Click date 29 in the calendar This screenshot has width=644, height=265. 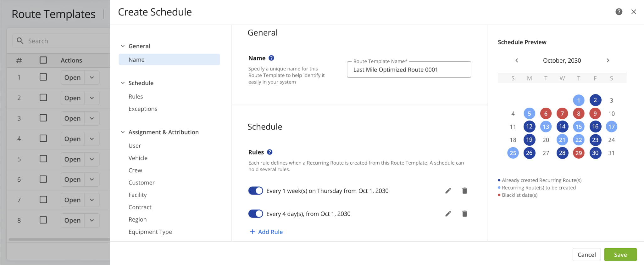[x=579, y=153]
